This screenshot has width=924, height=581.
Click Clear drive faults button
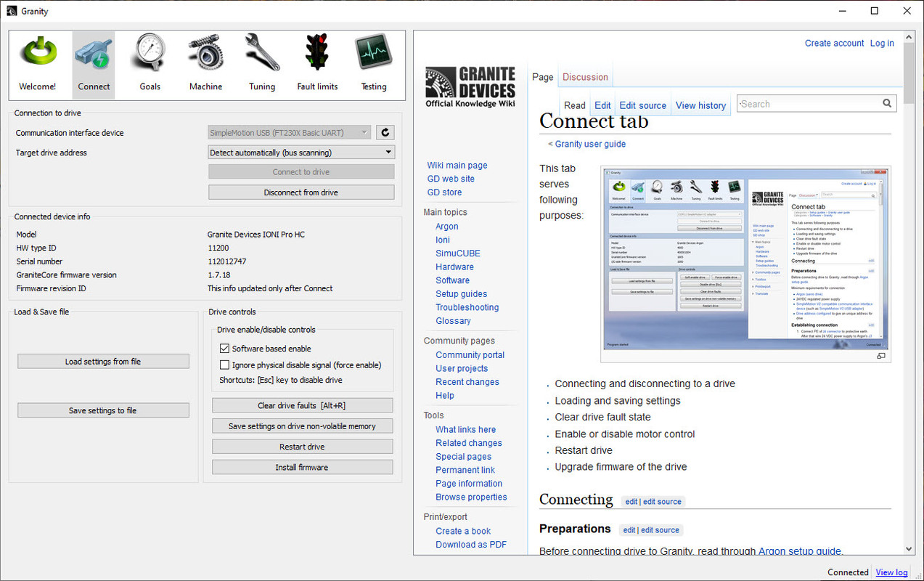[302, 406]
